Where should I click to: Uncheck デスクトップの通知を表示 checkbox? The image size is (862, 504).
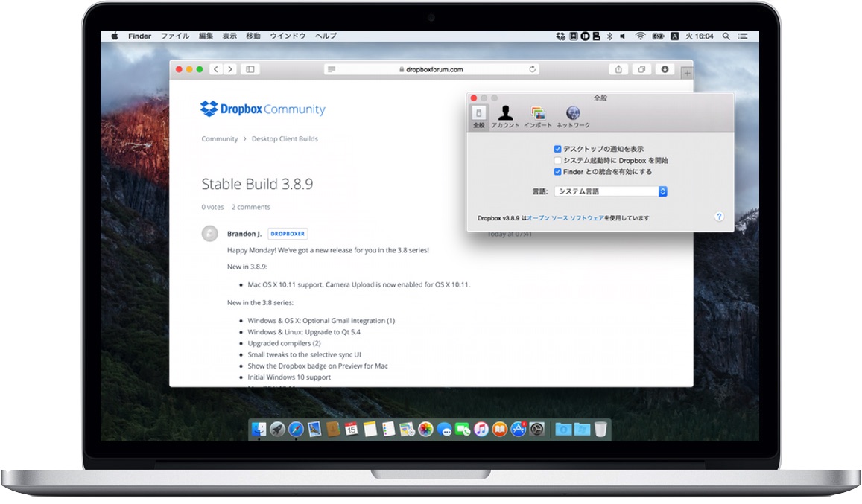point(557,149)
